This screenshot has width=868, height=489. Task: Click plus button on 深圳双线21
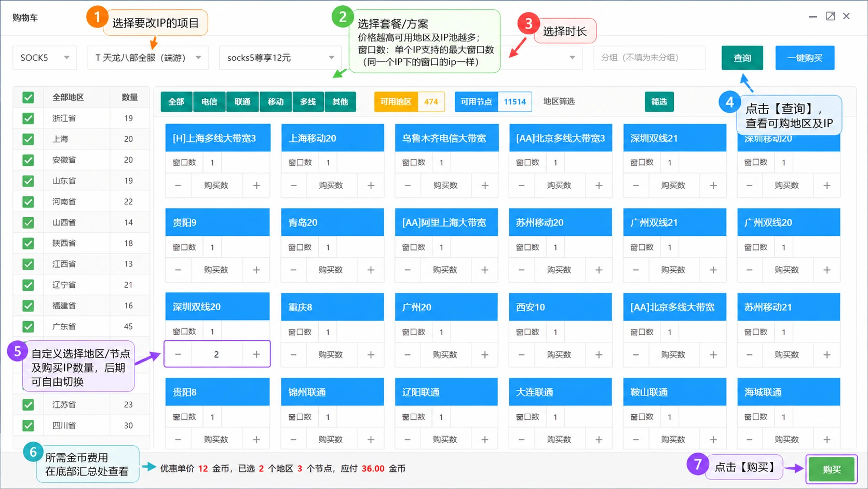tap(713, 186)
